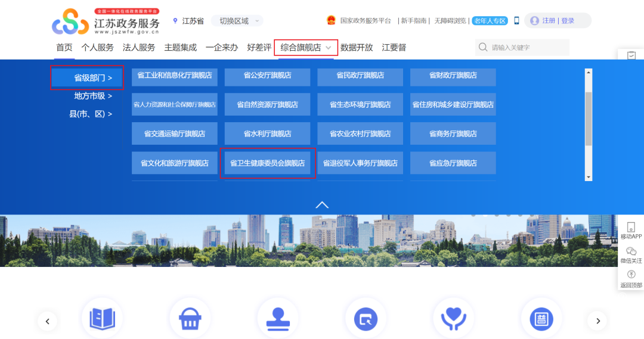
Task: Open 省住房和城乡建设厅旗舰店
Action: coord(453,104)
